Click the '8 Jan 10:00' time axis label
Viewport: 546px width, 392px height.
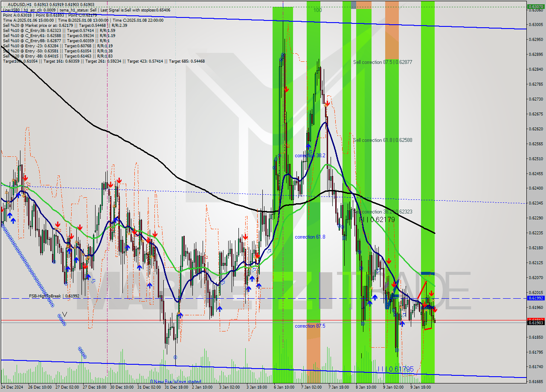366,388
